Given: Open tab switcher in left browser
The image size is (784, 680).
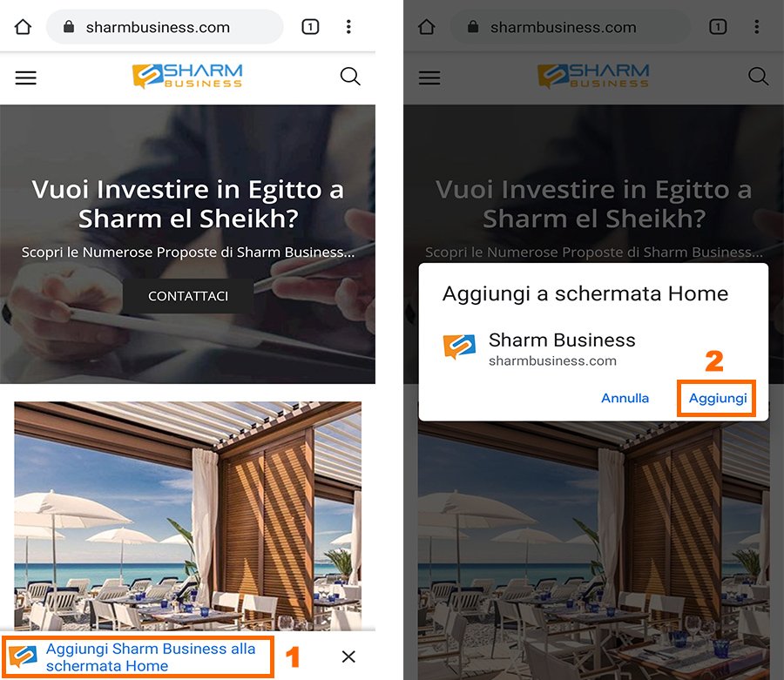Looking at the screenshot, I should point(310,26).
